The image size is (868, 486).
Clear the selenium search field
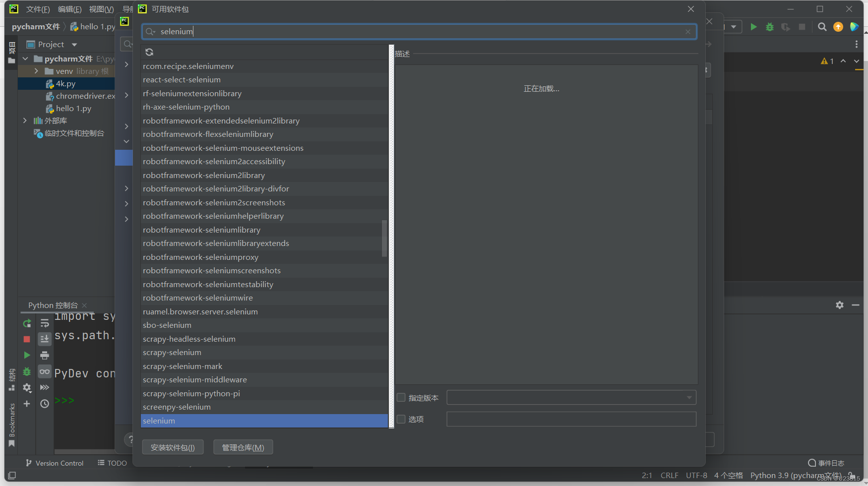tap(688, 32)
